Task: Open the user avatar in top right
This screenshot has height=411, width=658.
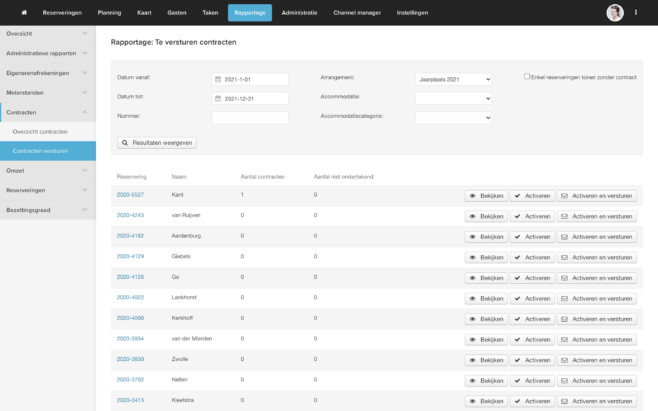Action: pos(614,13)
